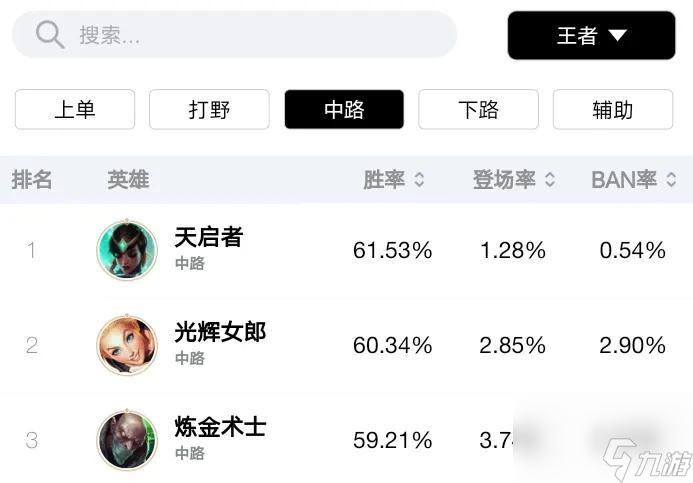Viewport: 693px width, 483px height.
Task: Toggle sort arrows next to 登场率
Action: (x=550, y=180)
